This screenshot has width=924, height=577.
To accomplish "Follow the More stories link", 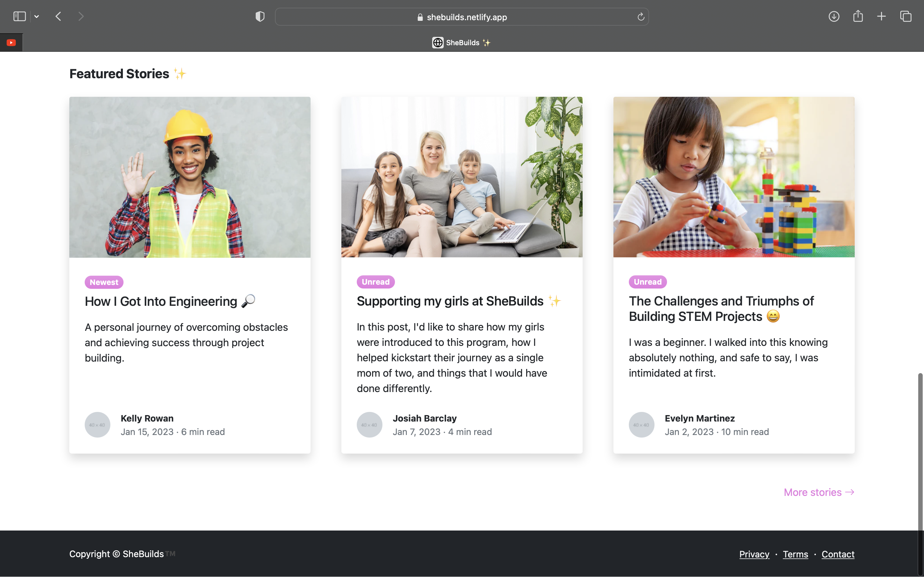I will pos(819,492).
